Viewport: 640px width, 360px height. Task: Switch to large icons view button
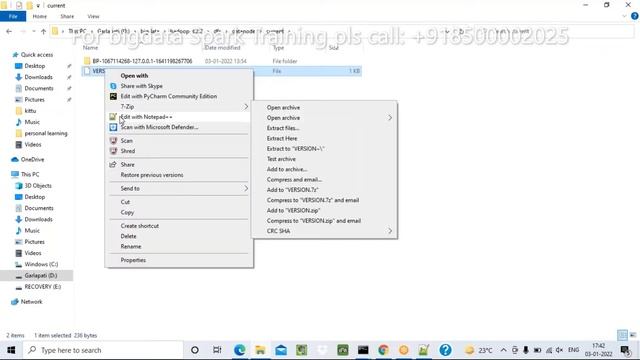(633, 335)
